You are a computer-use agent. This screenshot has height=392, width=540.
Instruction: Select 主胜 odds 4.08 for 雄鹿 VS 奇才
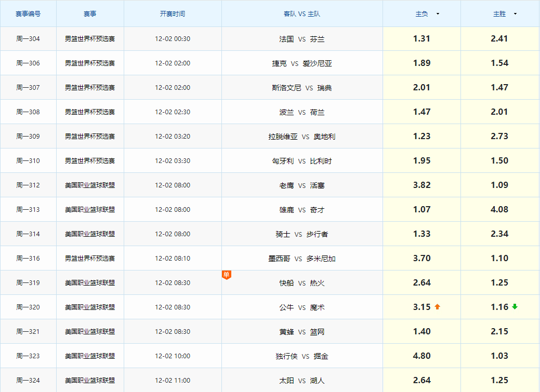(499, 210)
